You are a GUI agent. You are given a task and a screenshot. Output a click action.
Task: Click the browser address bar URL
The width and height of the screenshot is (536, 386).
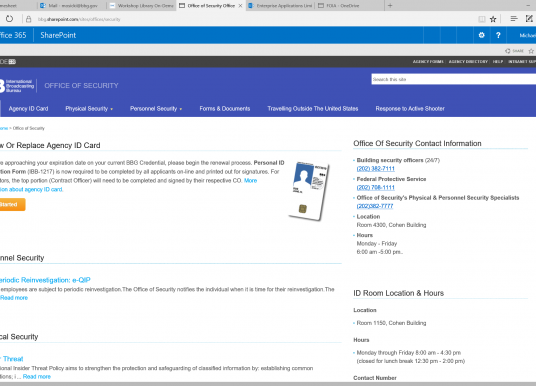click(x=79, y=19)
